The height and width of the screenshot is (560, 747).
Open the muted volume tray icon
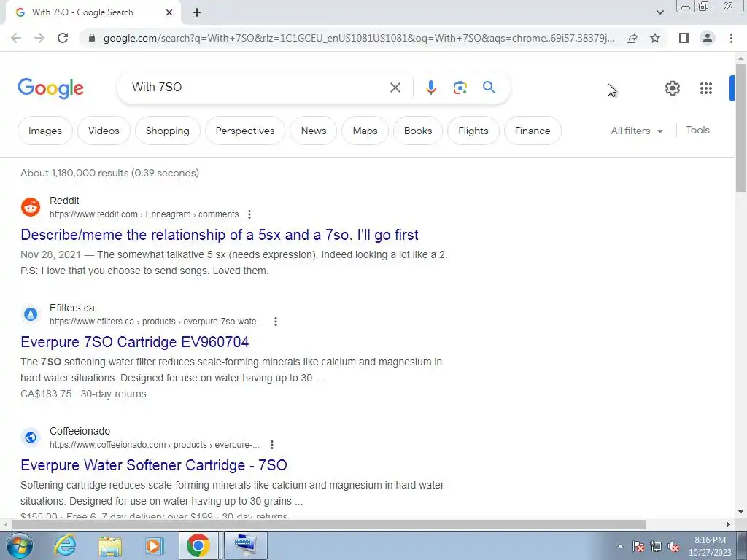click(x=673, y=547)
